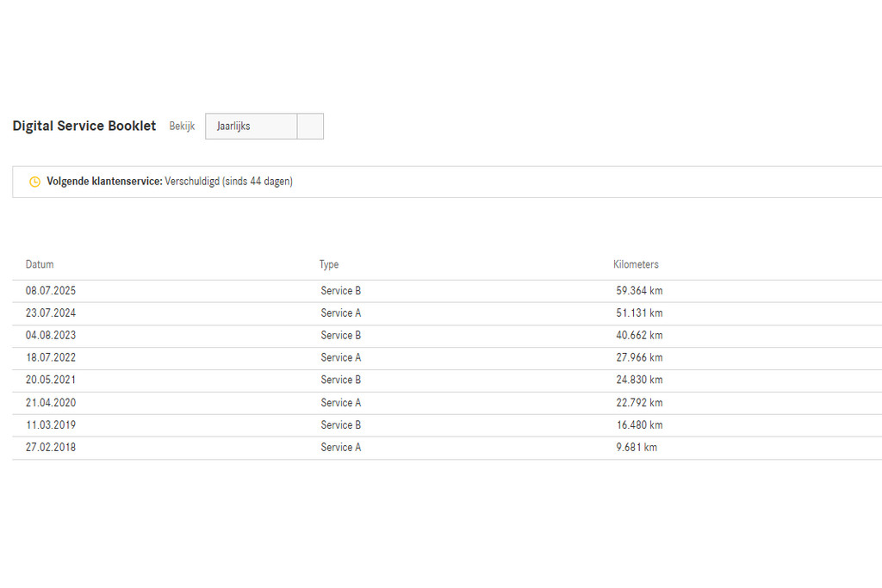882x588 pixels.
Task: Click the Datum column header
Action: click(x=40, y=264)
